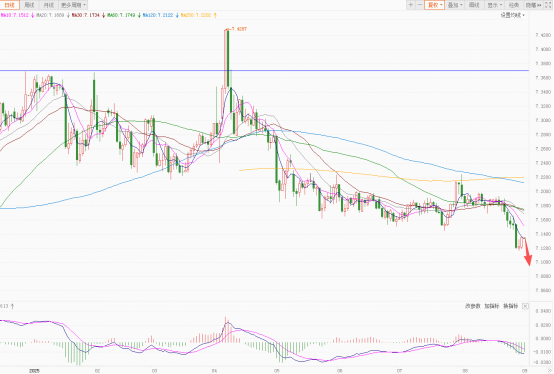Click the orange MA250 indicator label
Viewport: 554px width, 374px height.
point(196,15)
